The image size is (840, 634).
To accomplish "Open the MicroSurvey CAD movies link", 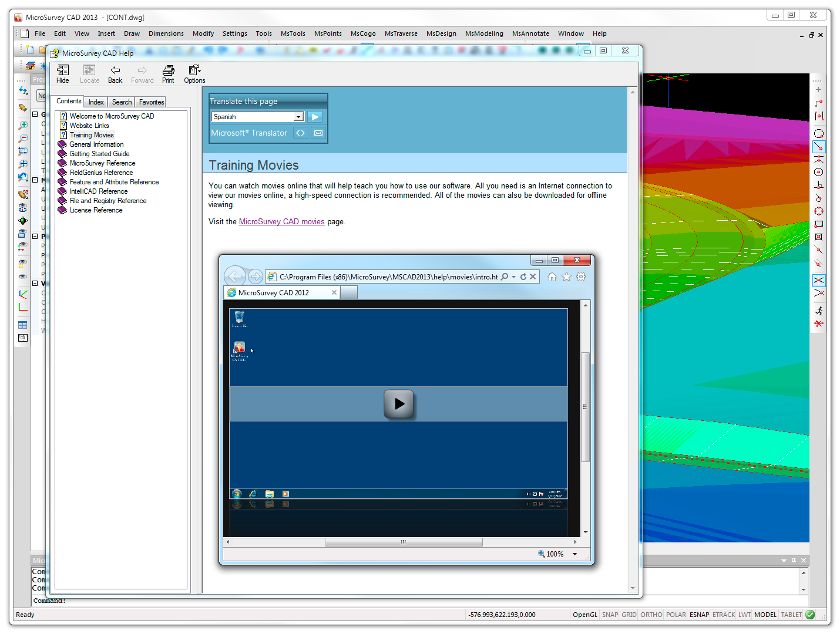I will pos(281,222).
